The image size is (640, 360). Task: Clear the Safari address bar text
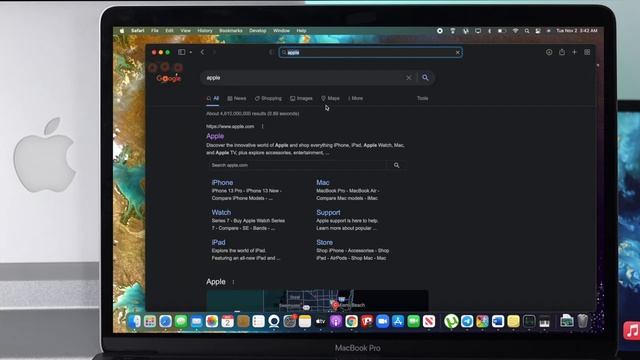pyautogui.click(x=458, y=52)
